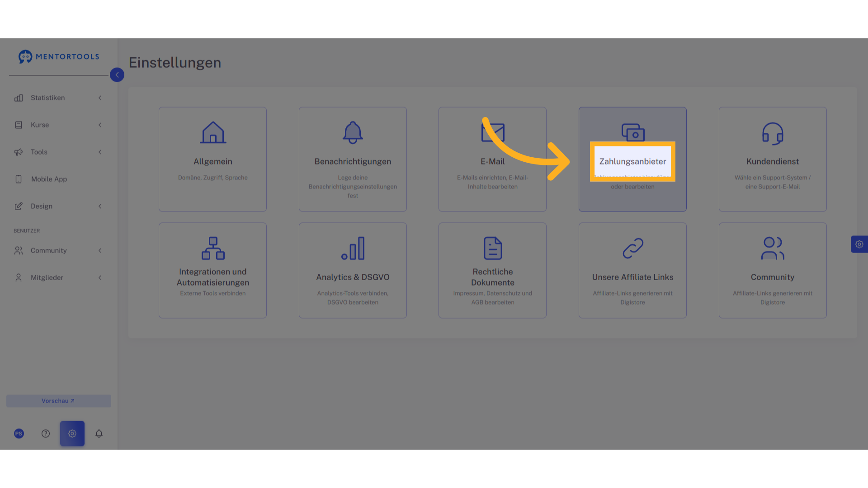Click 'Impressum, Datenschutz und AGB bearbeiten' text
The image size is (868, 488).
493,298
